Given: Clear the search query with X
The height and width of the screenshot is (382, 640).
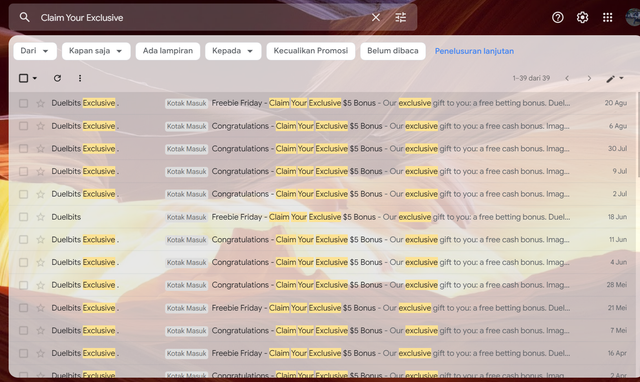Looking at the screenshot, I should click(376, 18).
